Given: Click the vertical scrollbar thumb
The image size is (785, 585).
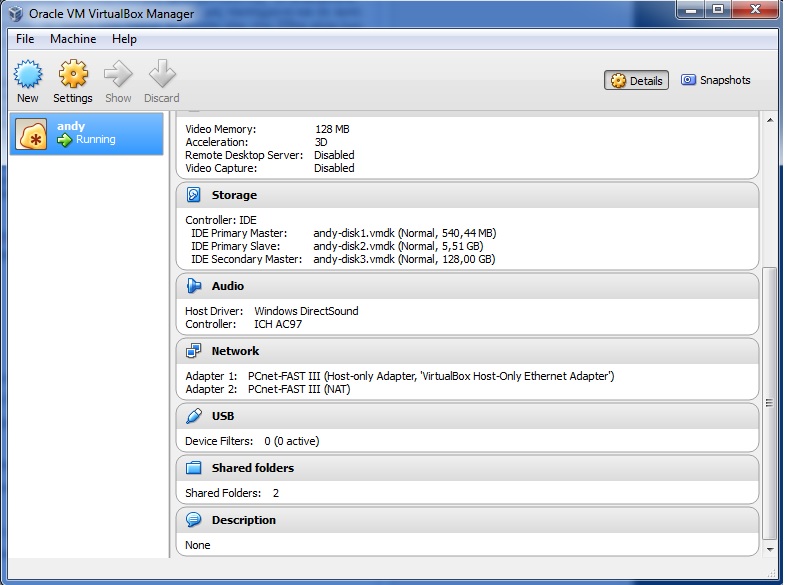Looking at the screenshot, I should [770, 403].
